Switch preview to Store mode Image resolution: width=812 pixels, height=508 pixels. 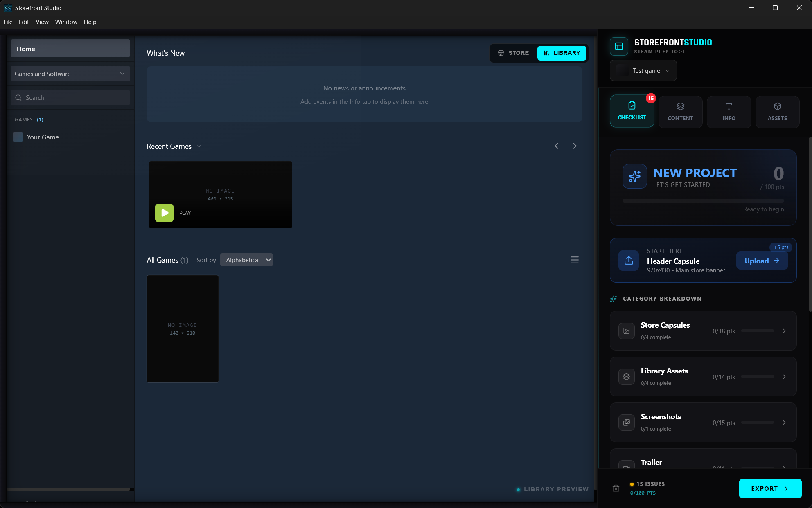(x=514, y=53)
